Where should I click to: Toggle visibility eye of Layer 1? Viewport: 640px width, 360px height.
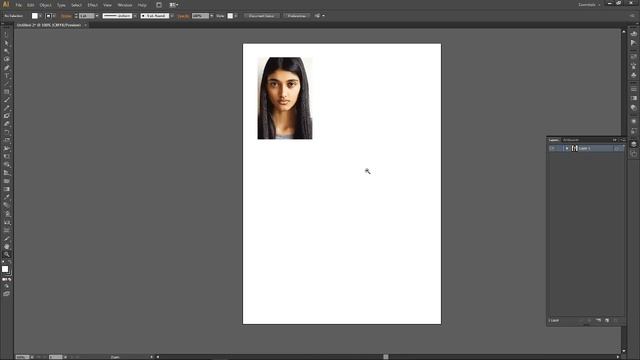(552, 149)
